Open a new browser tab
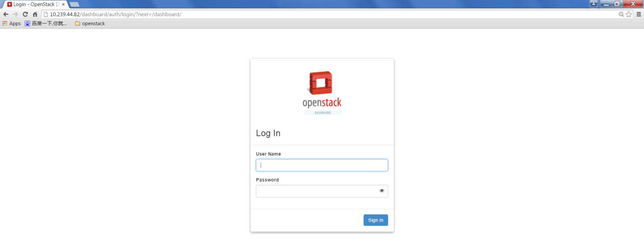The height and width of the screenshot is (248, 644). [74, 5]
